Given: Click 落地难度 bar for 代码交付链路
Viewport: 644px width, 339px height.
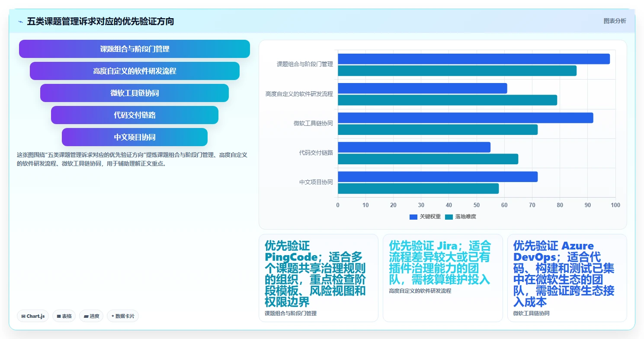Looking at the screenshot, I should [x=428, y=159].
